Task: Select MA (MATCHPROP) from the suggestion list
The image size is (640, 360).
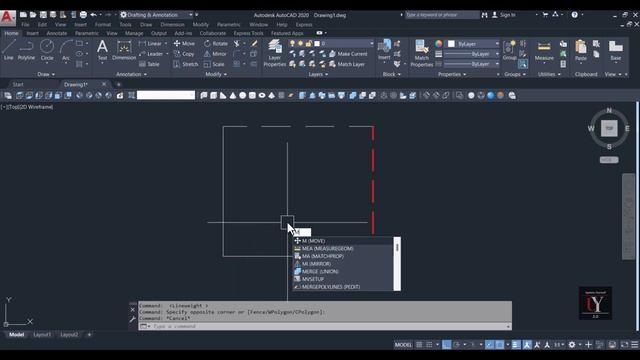Action: pyautogui.click(x=343, y=256)
